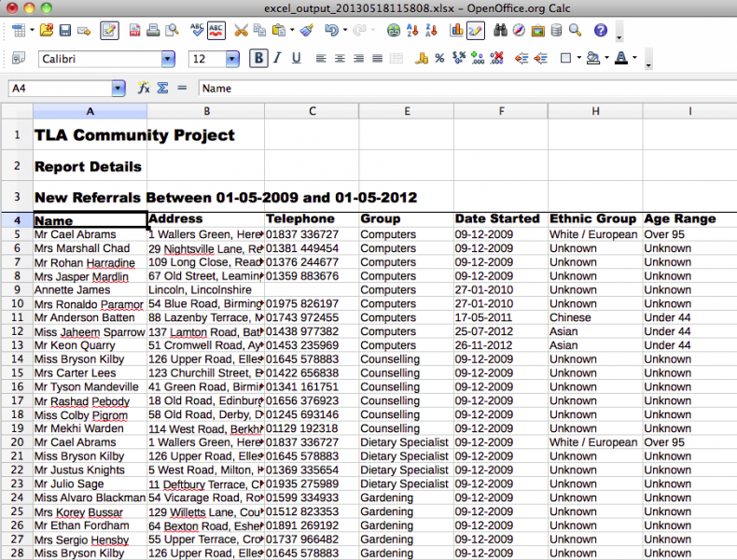The image size is (737, 560).
Task: Justify cell text
Action: (x=377, y=58)
